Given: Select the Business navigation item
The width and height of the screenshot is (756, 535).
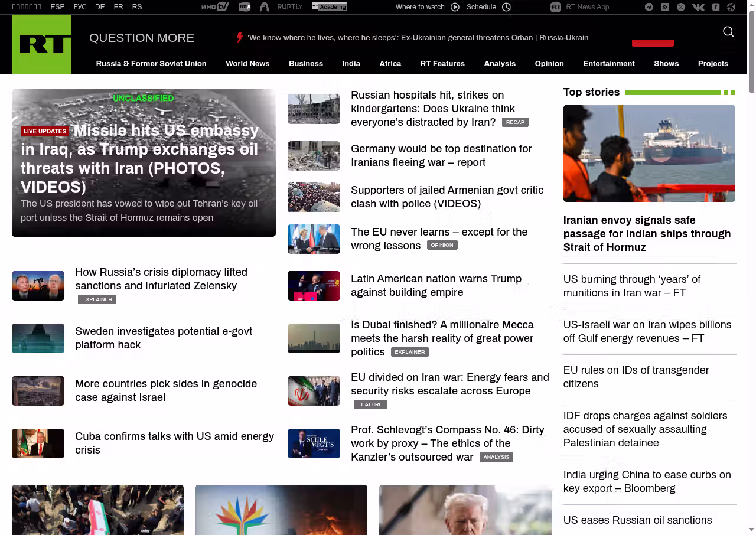Looking at the screenshot, I should pyautogui.click(x=305, y=64).
